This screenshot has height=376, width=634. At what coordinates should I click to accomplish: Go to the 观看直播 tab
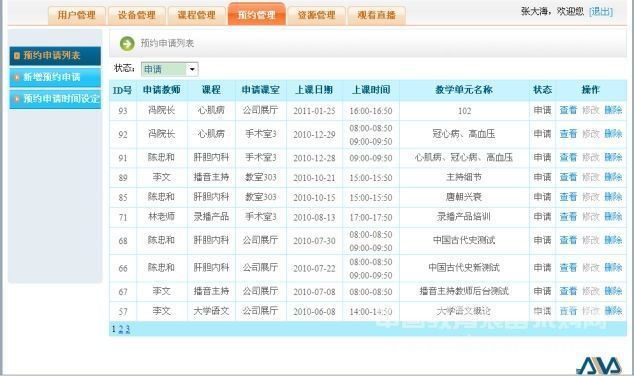376,15
